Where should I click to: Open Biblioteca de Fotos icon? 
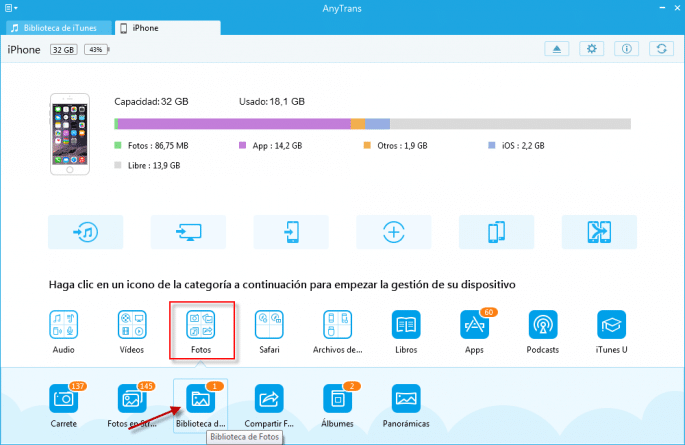click(201, 399)
